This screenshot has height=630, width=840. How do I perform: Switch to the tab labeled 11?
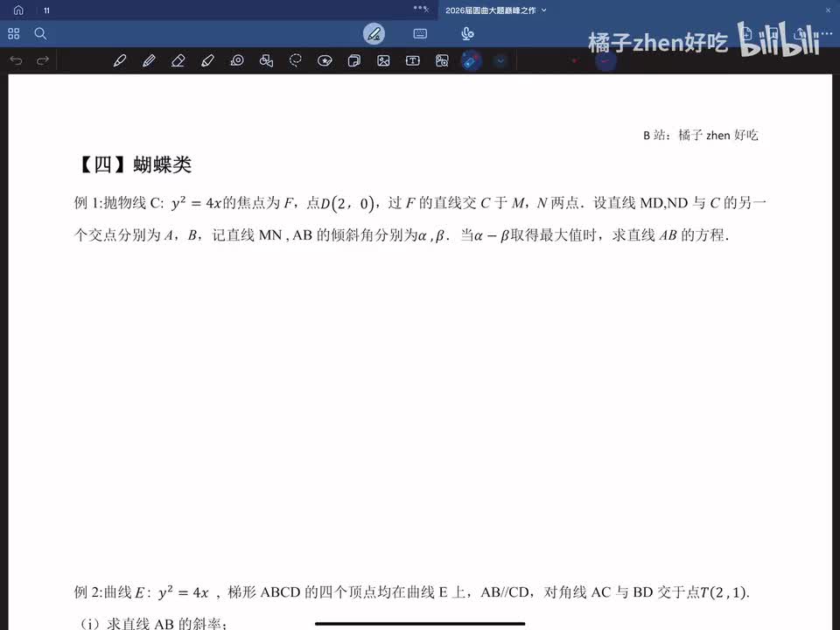46,10
